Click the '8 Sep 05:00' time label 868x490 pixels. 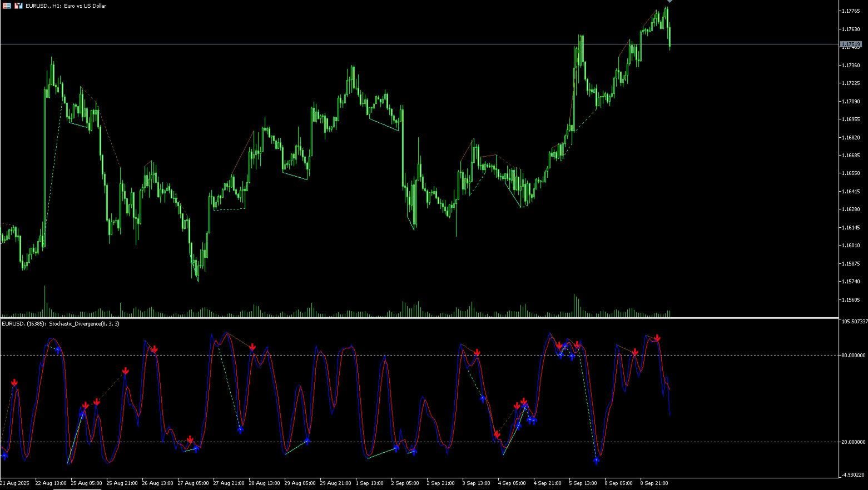(x=619, y=483)
